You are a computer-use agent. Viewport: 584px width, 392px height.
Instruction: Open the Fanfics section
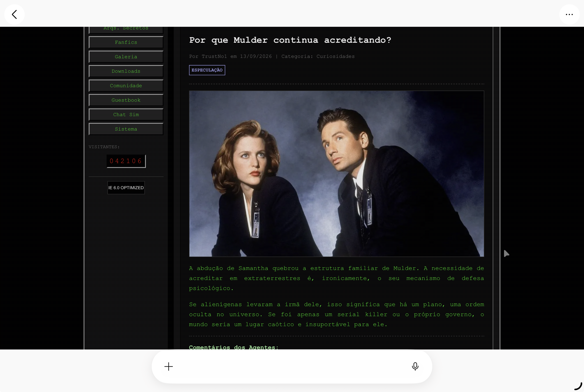click(x=126, y=43)
